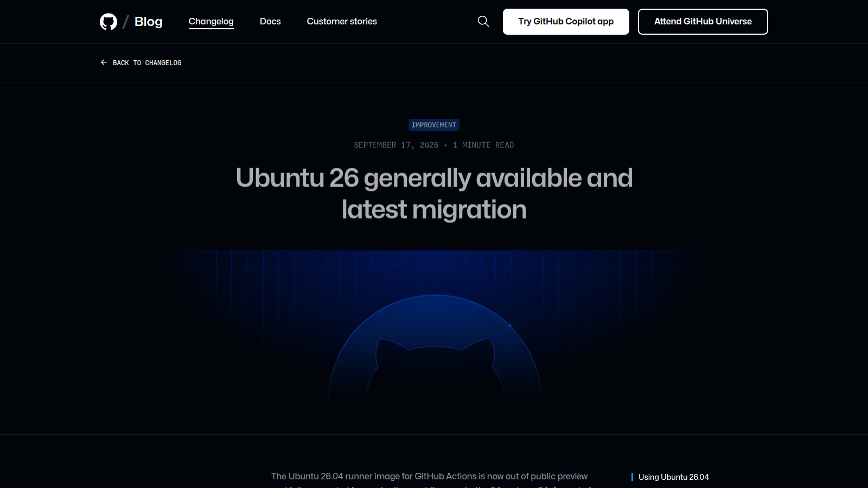868x488 pixels.
Task: Open the Docs nav item
Action: pyautogui.click(x=270, y=22)
